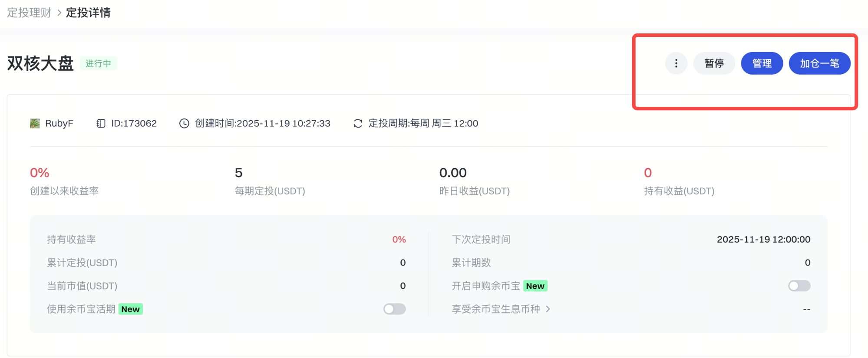Click the ID copy icon
This screenshot has height=358, width=868.
(101, 124)
